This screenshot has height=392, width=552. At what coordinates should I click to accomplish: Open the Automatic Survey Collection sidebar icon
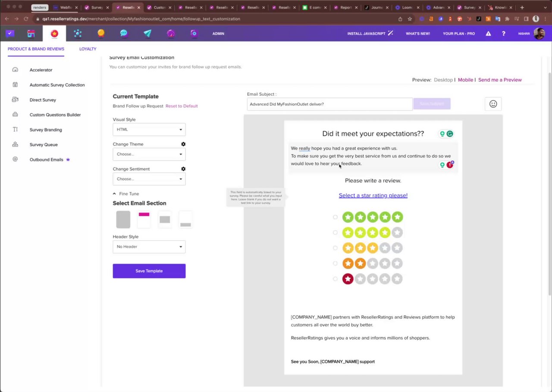15,85
